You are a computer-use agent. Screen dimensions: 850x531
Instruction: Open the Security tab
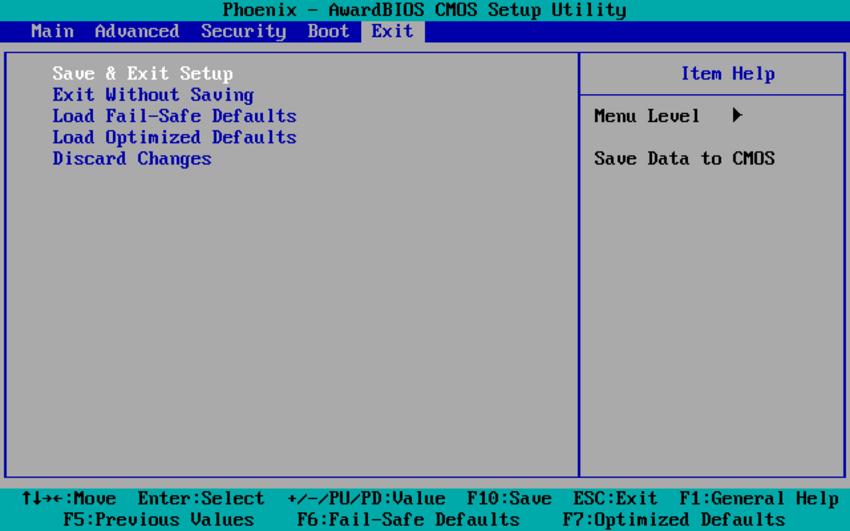coord(243,31)
